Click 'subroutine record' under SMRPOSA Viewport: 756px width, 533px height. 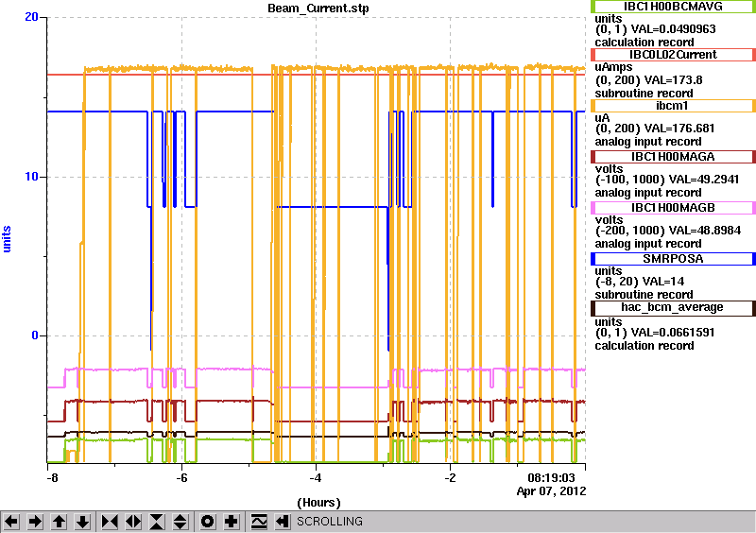[x=644, y=294]
